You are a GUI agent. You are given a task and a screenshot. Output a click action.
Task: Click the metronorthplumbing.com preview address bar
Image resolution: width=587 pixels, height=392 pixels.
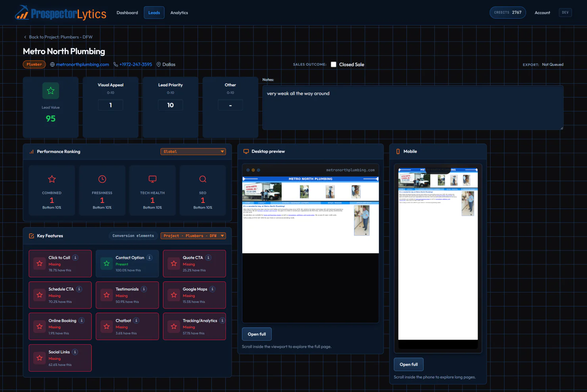click(350, 170)
